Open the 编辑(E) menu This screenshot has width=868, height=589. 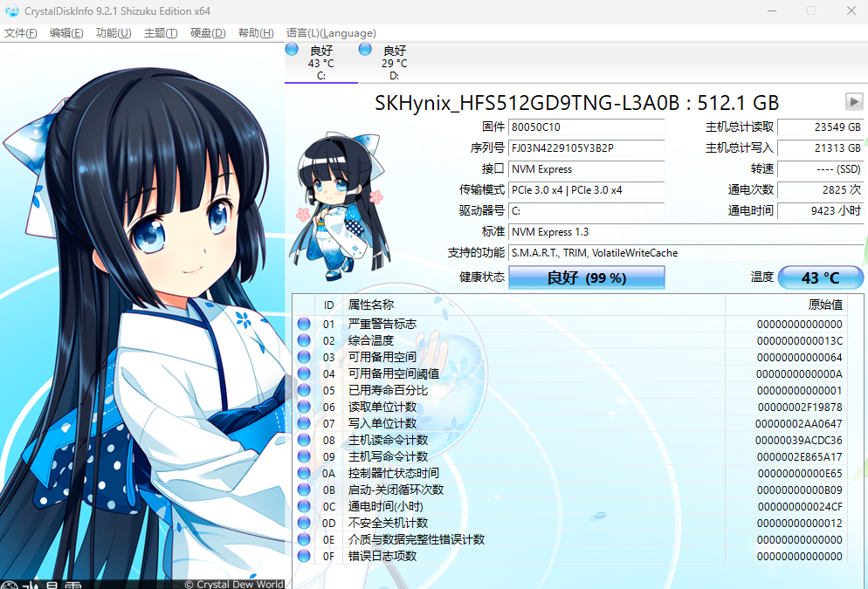point(66,33)
